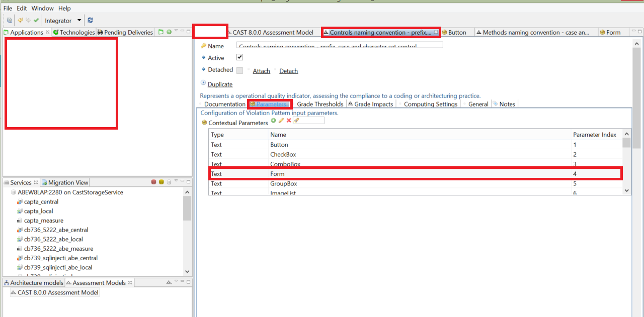This screenshot has height=317, width=644.
Task: Click the yellow database icon in Services toolbar
Action: tap(162, 182)
